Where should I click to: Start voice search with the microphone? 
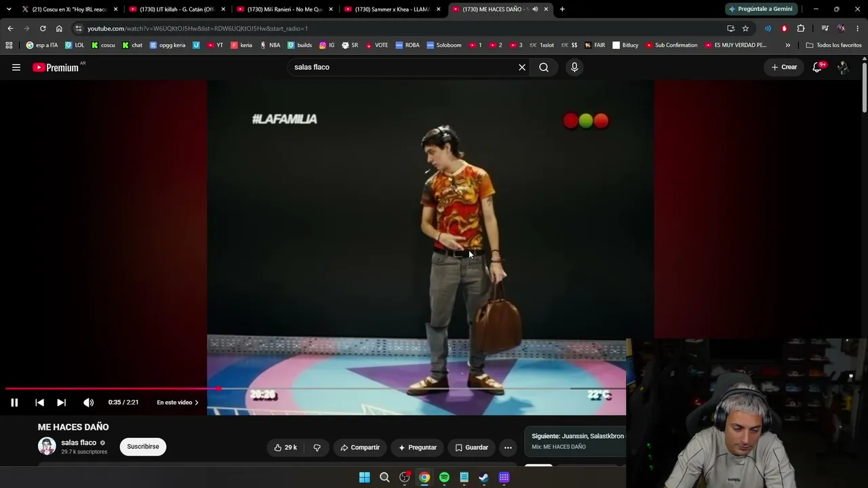tap(574, 67)
